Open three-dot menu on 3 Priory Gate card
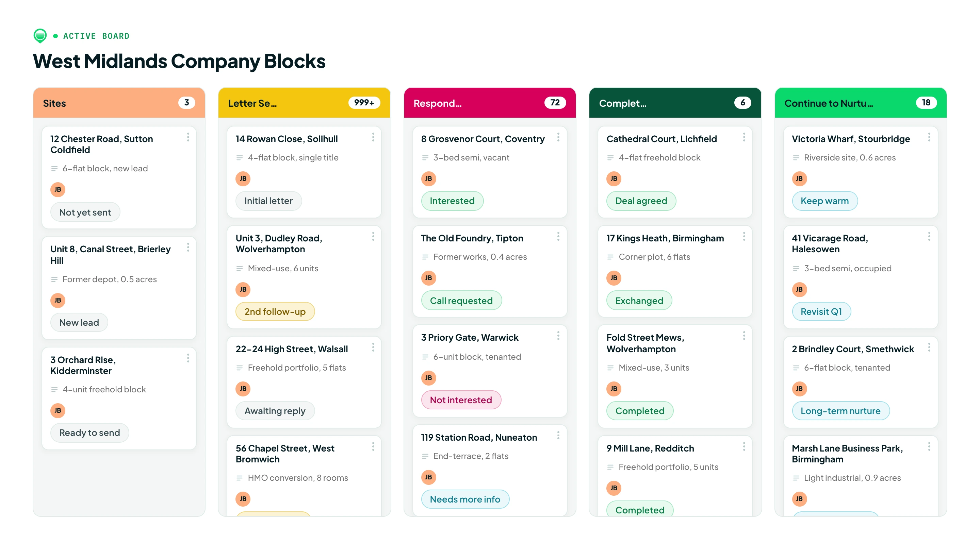980x544 pixels. [558, 336]
